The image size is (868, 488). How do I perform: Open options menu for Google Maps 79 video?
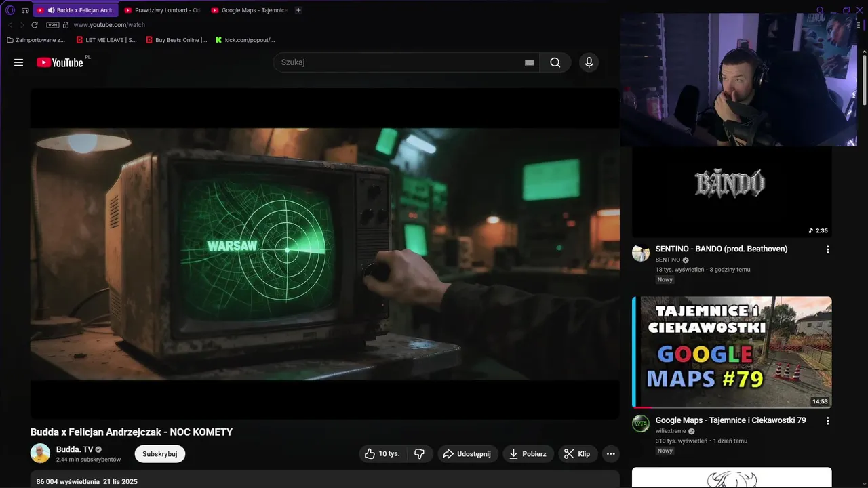click(x=827, y=421)
